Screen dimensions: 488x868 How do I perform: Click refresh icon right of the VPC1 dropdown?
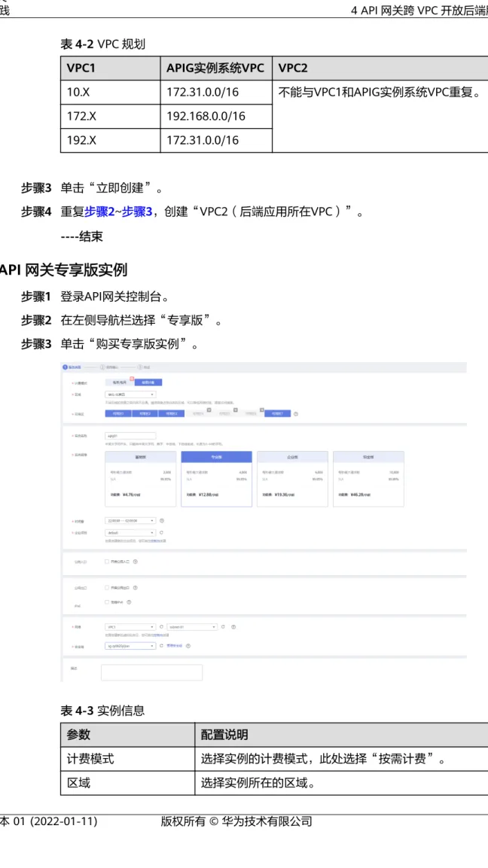[161, 626]
